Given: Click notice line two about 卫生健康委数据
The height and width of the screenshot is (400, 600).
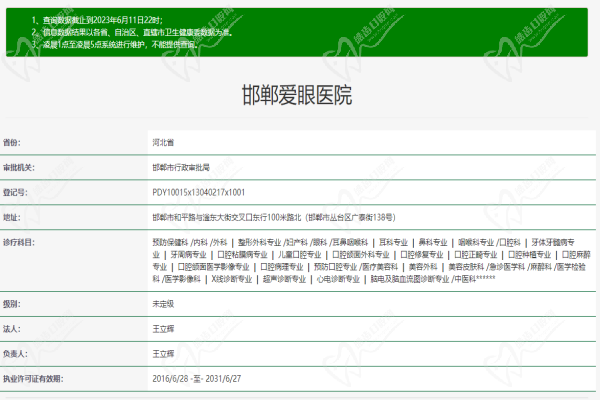Looking at the screenshot, I should coord(132,32).
